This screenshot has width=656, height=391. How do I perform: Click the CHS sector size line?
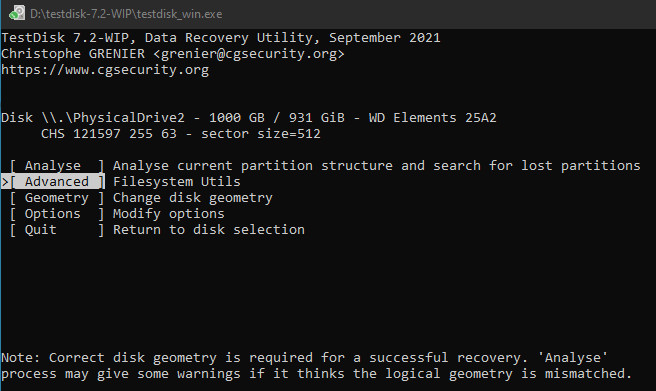(181, 134)
